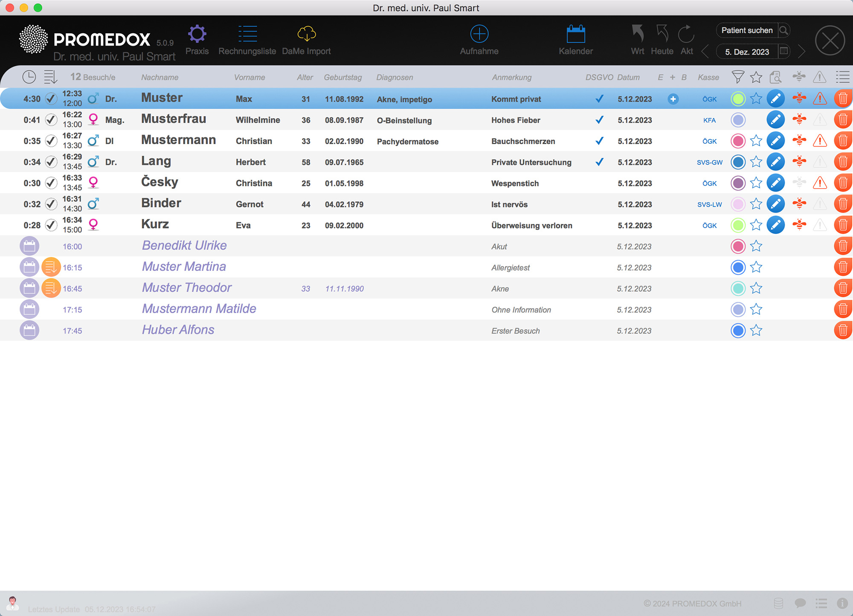Toggle the check circle for Lang Herbert
This screenshot has width=853, height=616.
point(51,162)
